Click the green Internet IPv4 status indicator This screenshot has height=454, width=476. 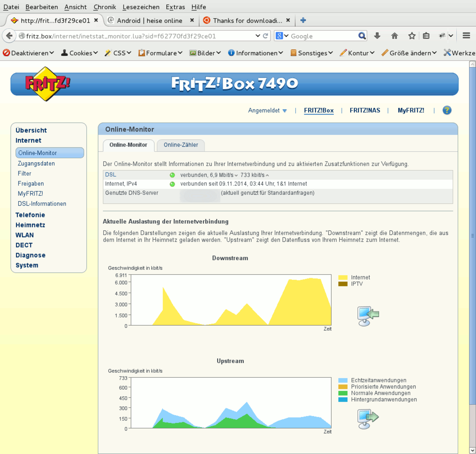coord(172,184)
